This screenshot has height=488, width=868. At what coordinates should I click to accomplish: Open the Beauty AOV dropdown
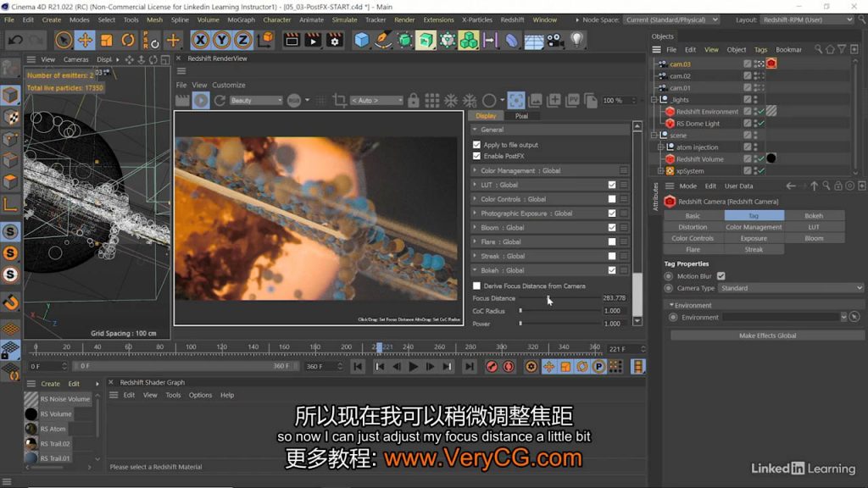(x=256, y=101)
